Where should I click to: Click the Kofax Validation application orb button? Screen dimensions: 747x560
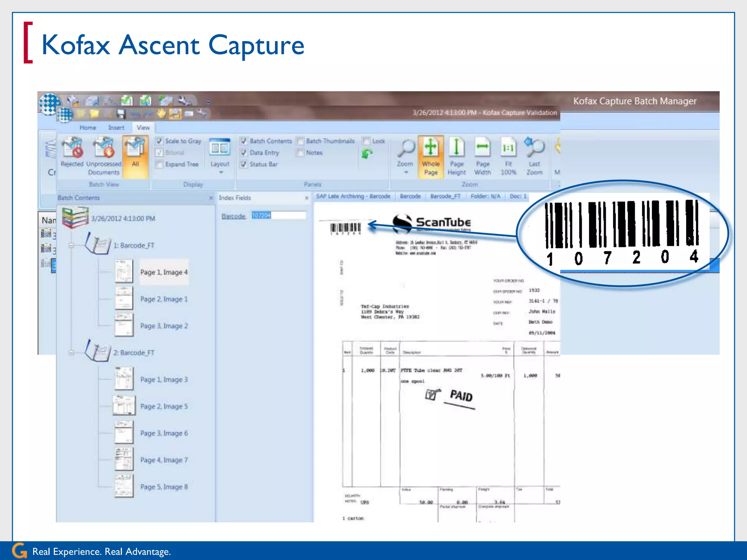point(65,115)
